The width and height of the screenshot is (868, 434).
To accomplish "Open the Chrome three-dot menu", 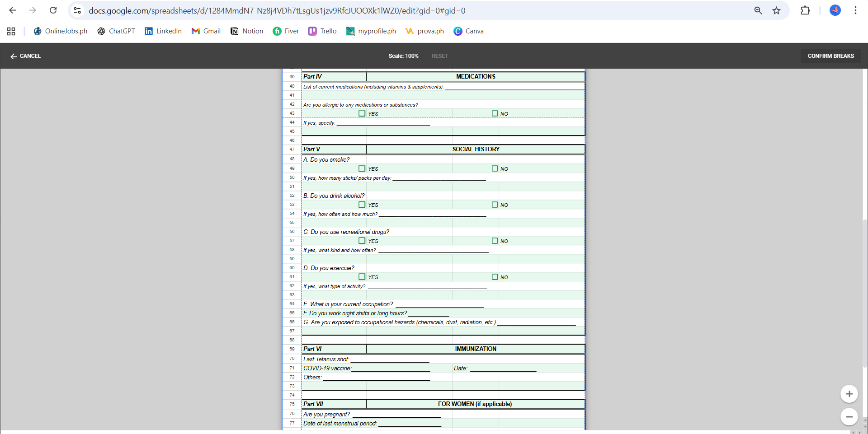I will click(855, 10).
